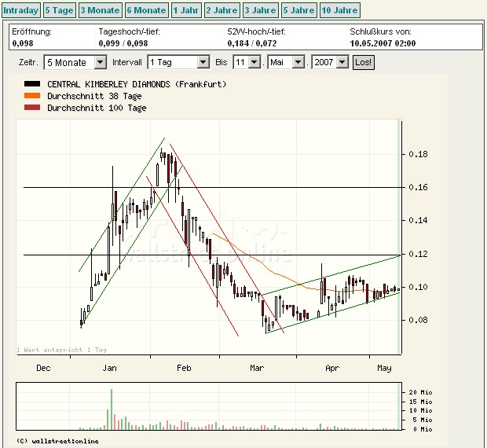Click the wallstreetonline copyright text
This screenshot has width=487, height=448.
pos(57,441)
